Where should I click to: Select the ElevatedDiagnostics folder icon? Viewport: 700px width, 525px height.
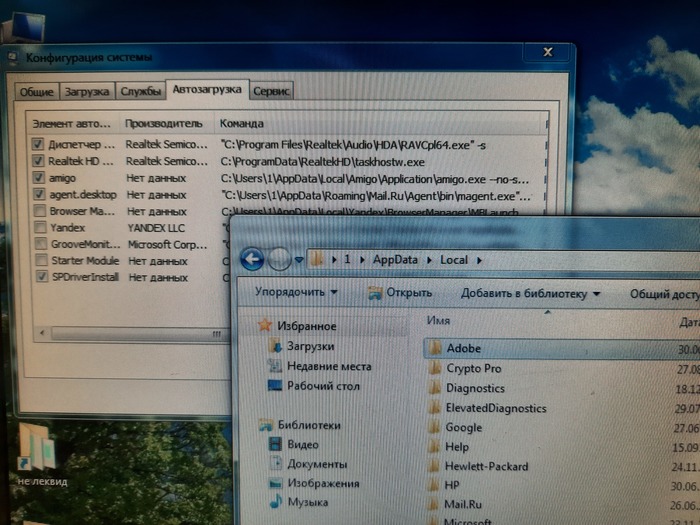434,408
